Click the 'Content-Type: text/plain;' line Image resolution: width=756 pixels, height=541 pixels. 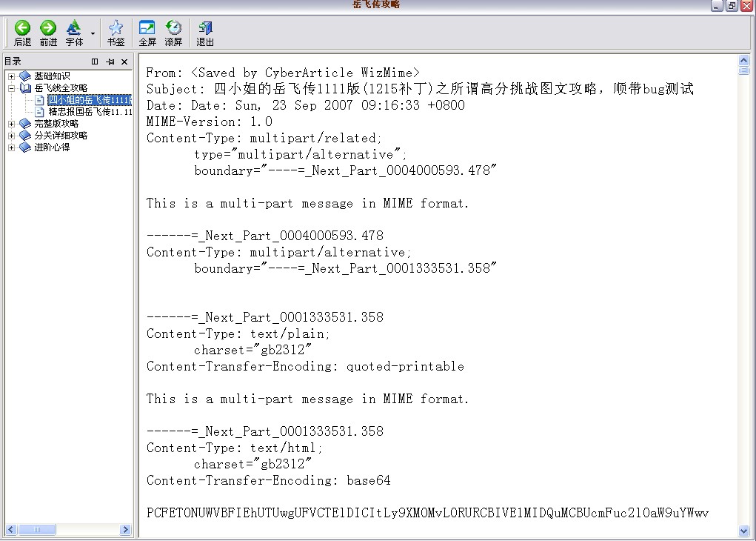click(238, 334)
